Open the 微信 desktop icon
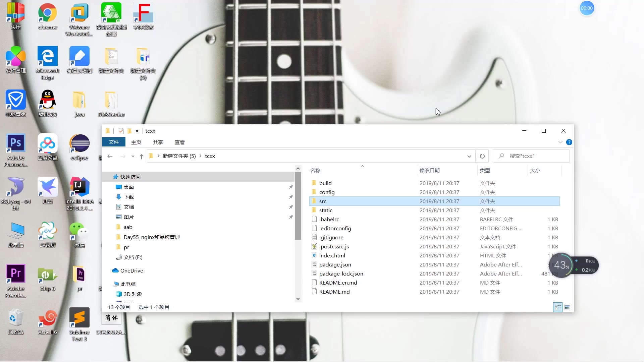 point(79,234)
